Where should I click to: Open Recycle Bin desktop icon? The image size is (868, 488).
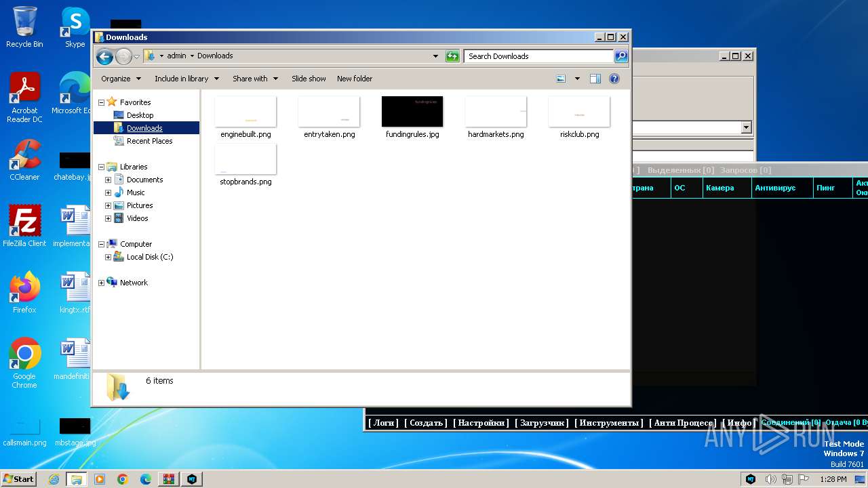[x=24, y=27]
